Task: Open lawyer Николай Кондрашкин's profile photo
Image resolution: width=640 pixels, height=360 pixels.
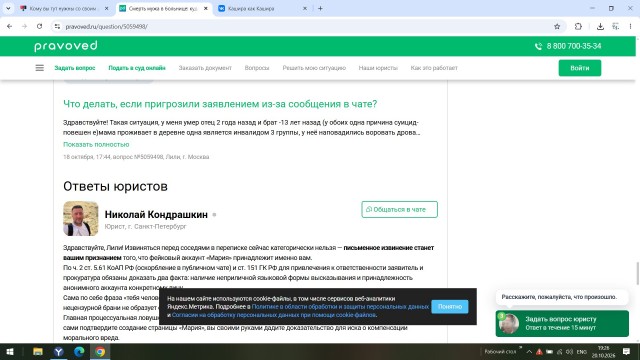Action: [x=80, y=218]
